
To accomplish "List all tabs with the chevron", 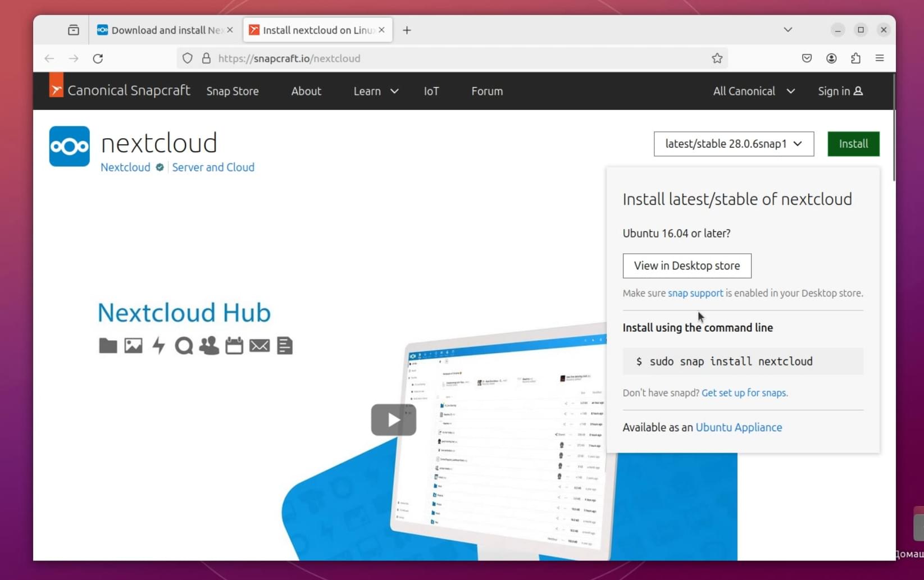I will 788,30.
